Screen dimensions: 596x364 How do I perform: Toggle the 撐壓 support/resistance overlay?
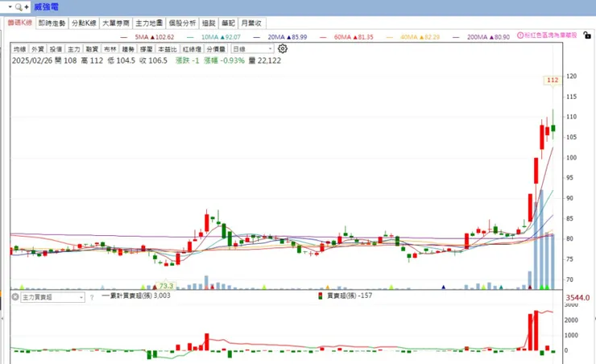tap(147, 49)
